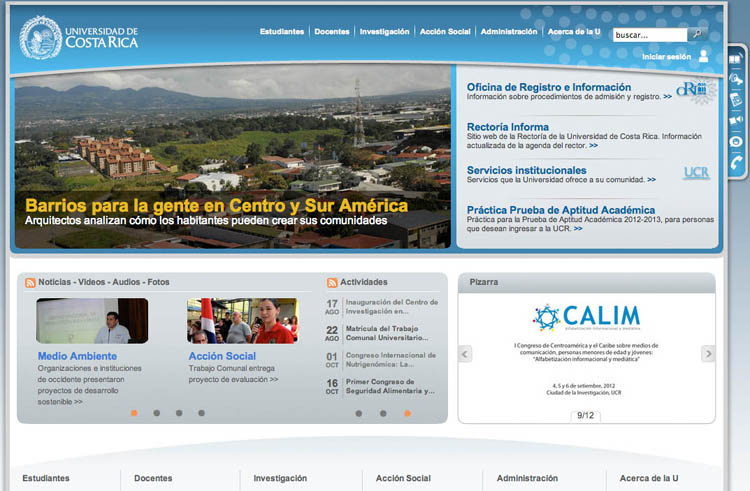Image resolution: width=750 pixels, height=491 pixels.
Task: Click the magnifier search button
Action: 697,34
